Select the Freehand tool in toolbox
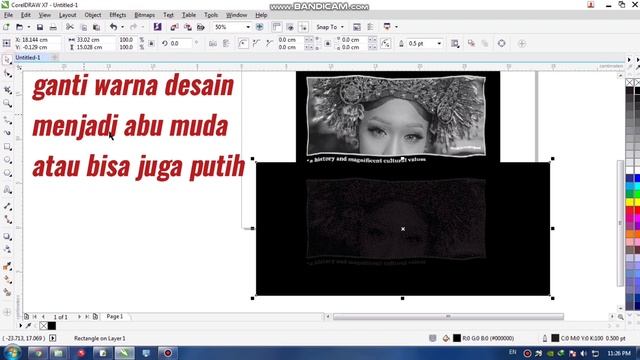The image size is (640, 360). [x=7, y=120]
